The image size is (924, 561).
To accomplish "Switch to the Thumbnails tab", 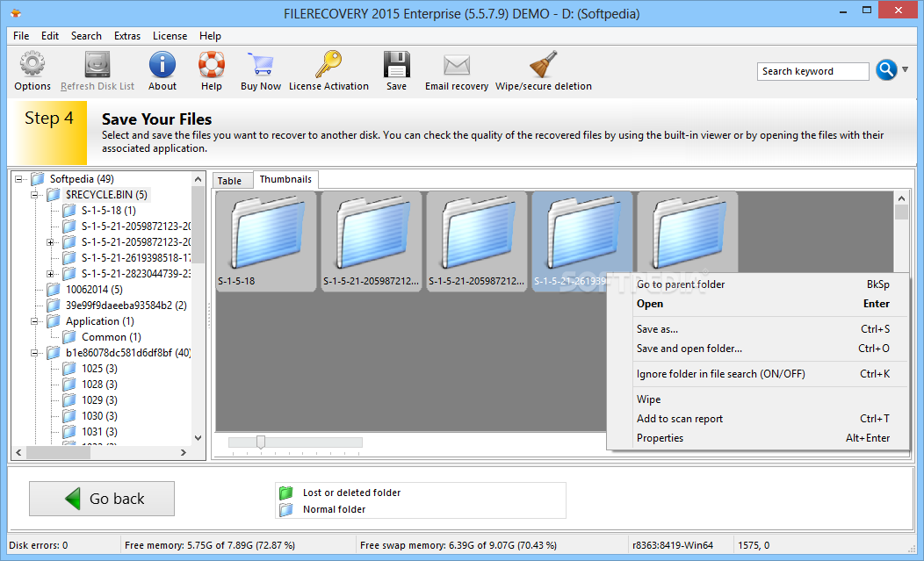I will 285,179.
